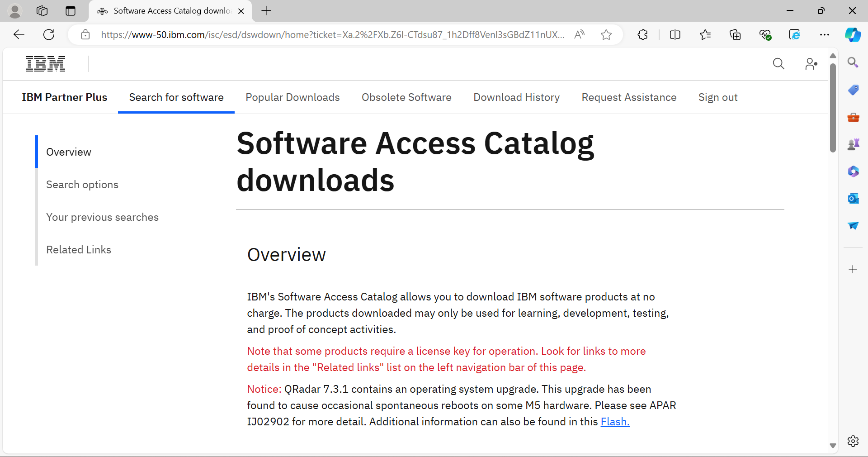The image size is (868, 457).
Task: Open Browser essentials
Action: pyautogui.click(x=765, y=34)
